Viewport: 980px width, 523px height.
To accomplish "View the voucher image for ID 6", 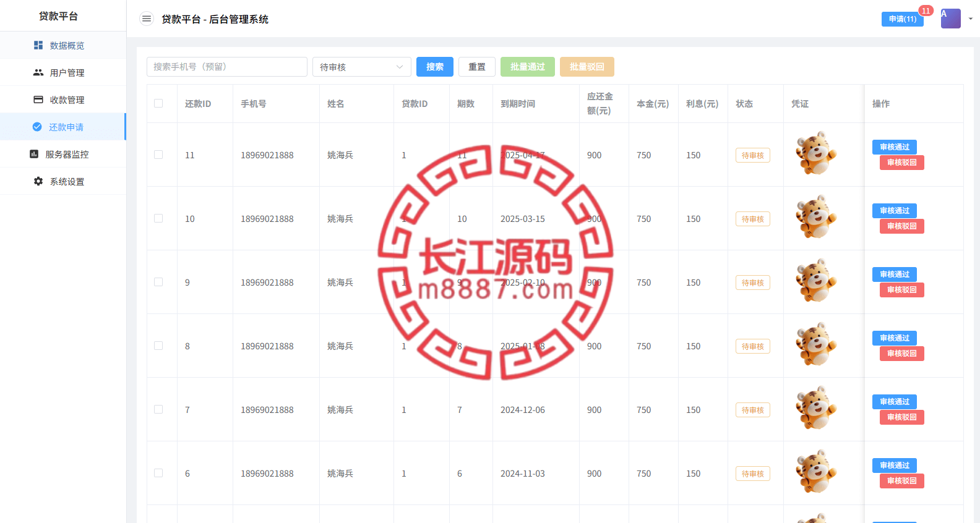I will pos(816,472).
